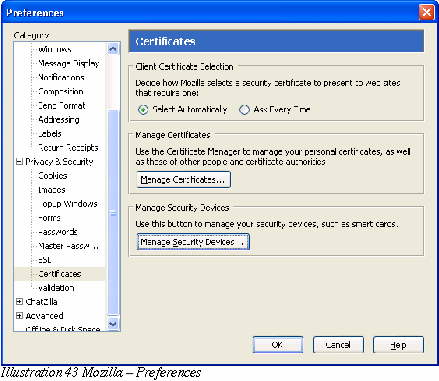
Task: Select the Privacy & Security category label
Action: (x=59, y=162)
